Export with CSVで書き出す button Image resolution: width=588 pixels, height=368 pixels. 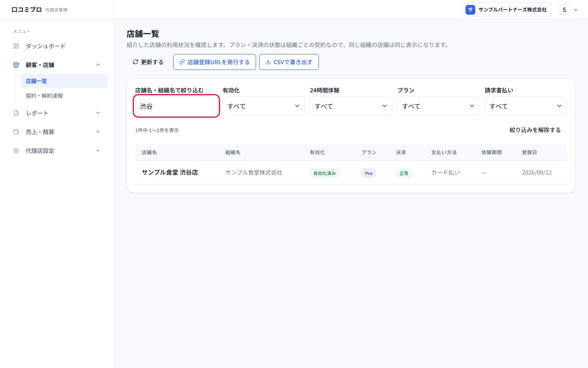(289, 62)
